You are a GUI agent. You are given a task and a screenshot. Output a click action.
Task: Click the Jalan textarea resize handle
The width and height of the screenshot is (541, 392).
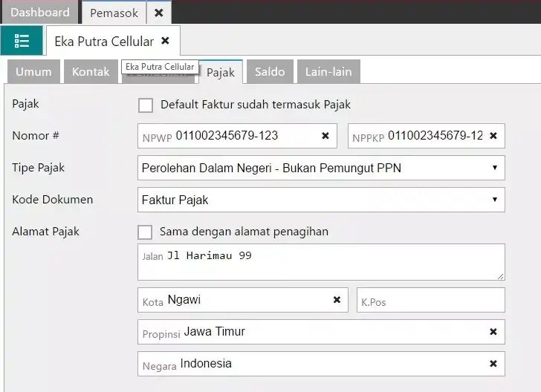tap(501, 276)
